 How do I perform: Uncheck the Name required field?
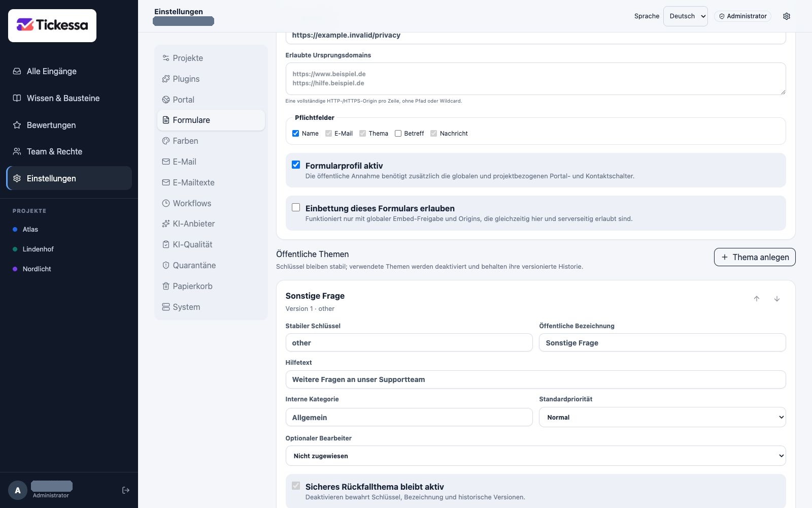295,133
